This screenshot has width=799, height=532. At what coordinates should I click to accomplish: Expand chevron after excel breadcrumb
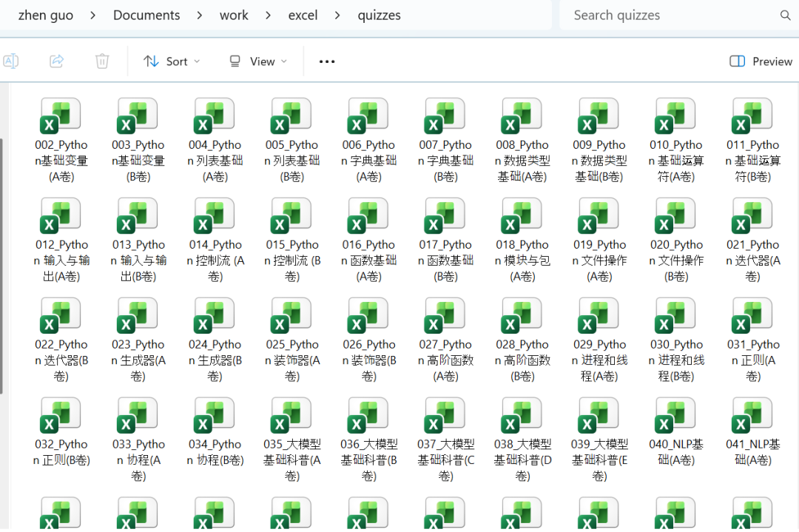[x=337, y=16]
